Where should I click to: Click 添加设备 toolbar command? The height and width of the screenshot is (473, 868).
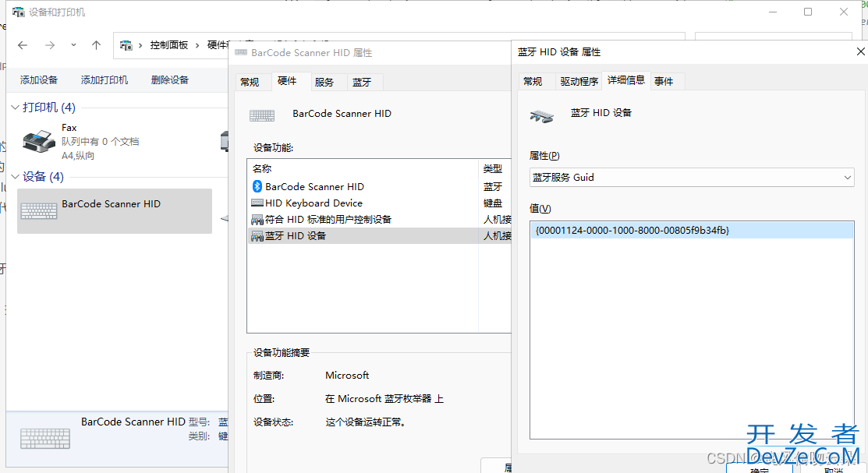coord(39,80)
